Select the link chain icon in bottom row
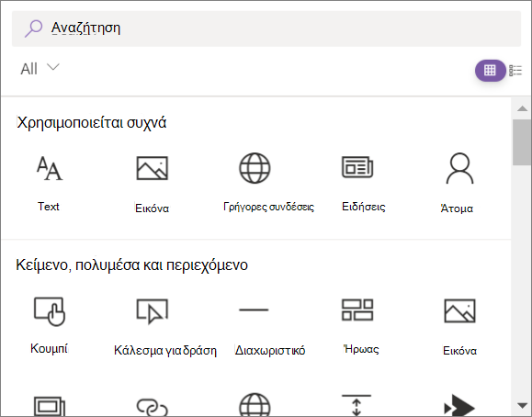Image resolution: width=532 pixels, height=417 pixels. point(152,407)
